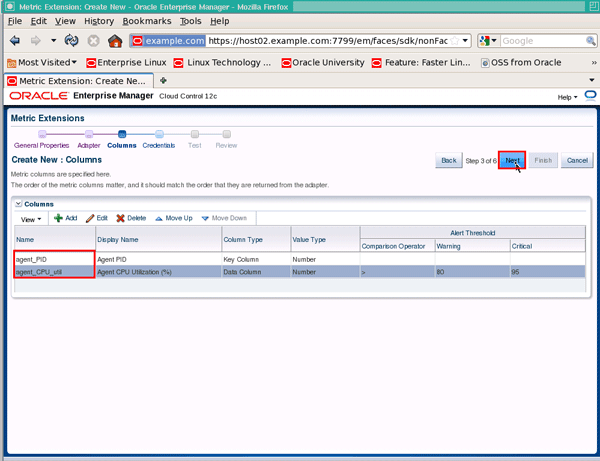Click the Warning threshold value 80
Viewport: 600px width, 461px height.
[440, 272]
